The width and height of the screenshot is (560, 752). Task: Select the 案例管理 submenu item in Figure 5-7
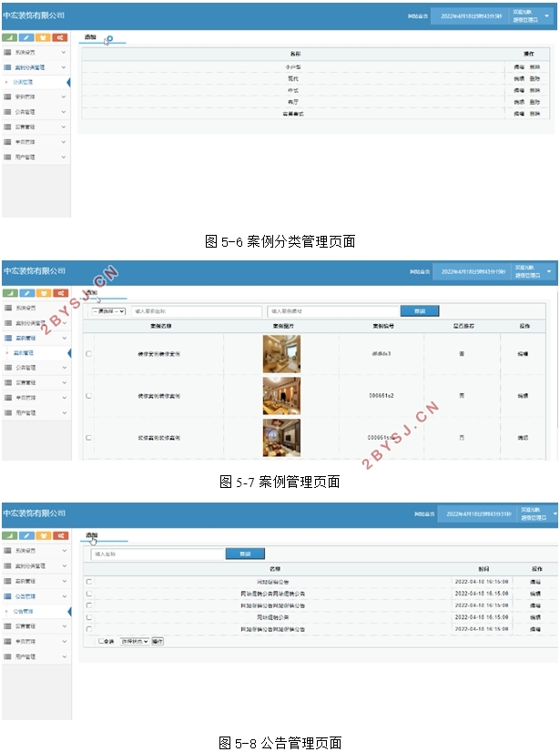24,353
